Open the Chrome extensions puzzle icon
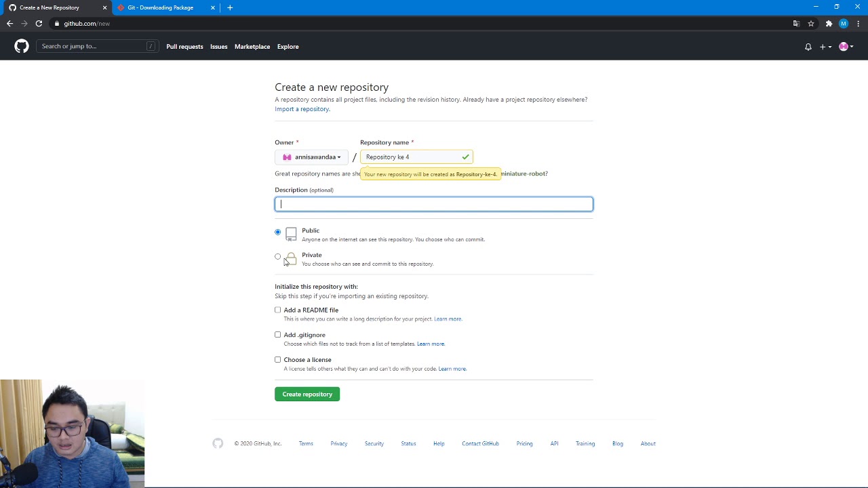 pos(829,24)
